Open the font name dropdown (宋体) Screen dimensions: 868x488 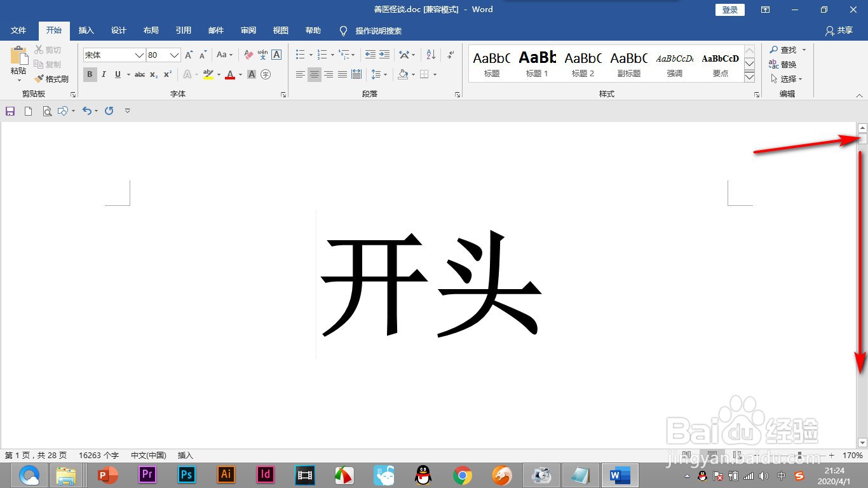140,55
